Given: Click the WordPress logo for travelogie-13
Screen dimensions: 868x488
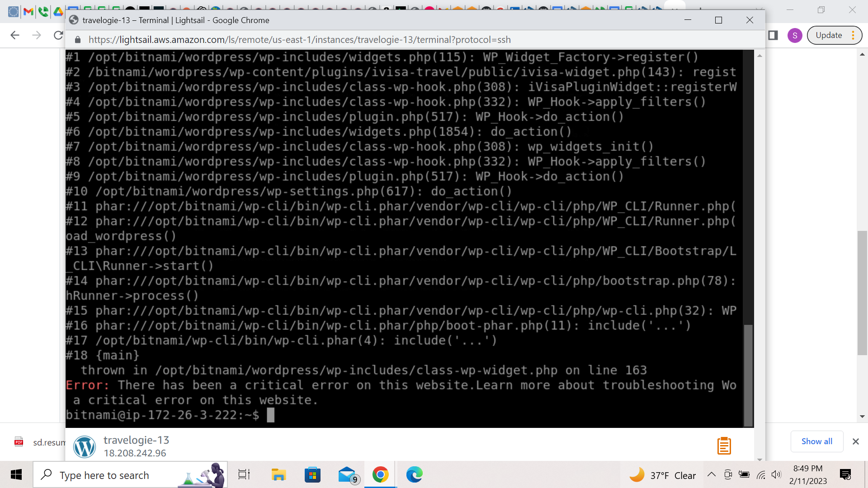Looking at the screenshot, I should (85, 446).
